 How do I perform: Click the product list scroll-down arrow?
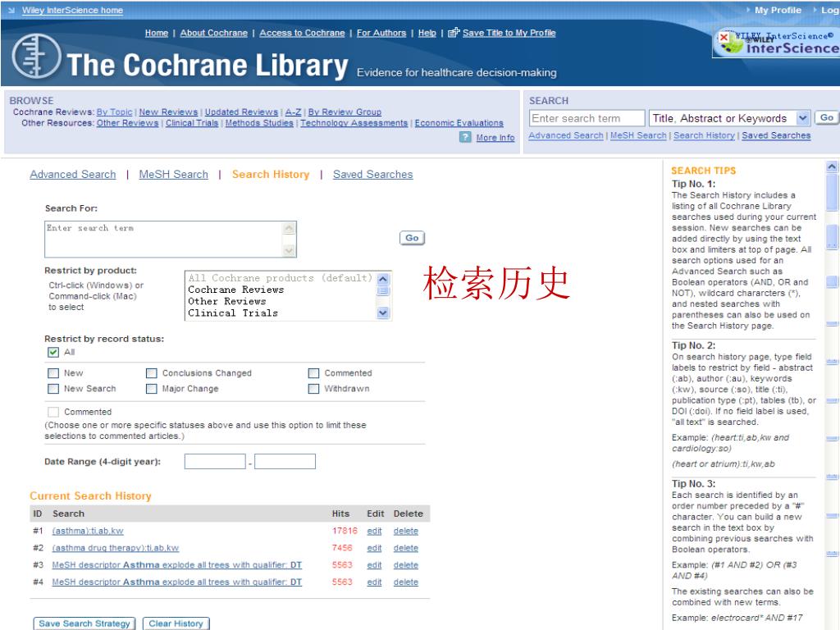point(383,313)
